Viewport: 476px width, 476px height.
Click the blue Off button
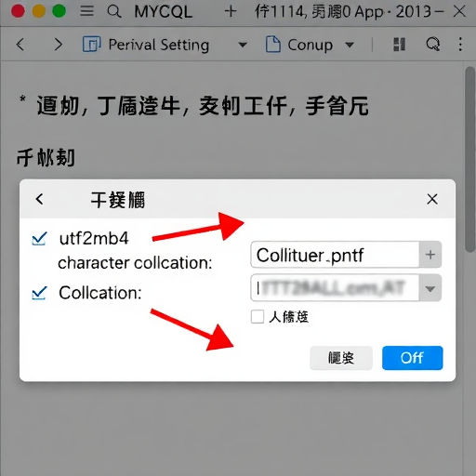click(x=412, y=358)
